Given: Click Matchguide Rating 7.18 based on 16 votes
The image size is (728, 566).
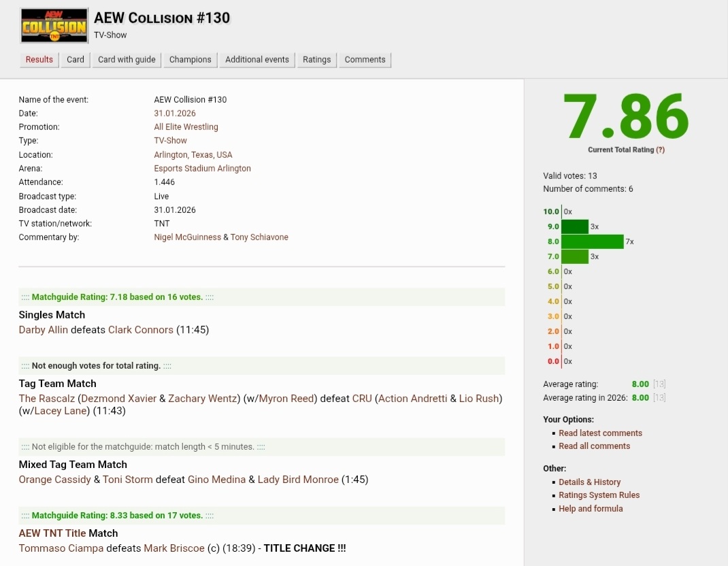Looking at the screenshot, I should [x=117, y=297].
